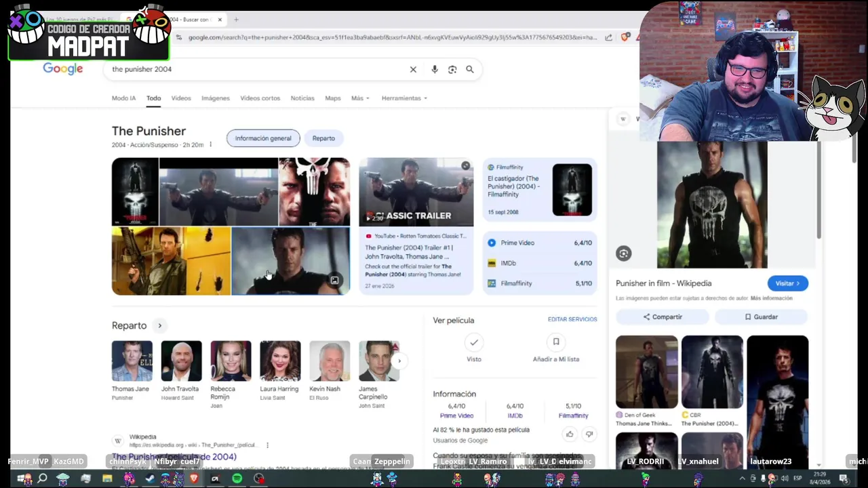Click the Google logo
The image size is (868, 488).
tap(63, 68)
